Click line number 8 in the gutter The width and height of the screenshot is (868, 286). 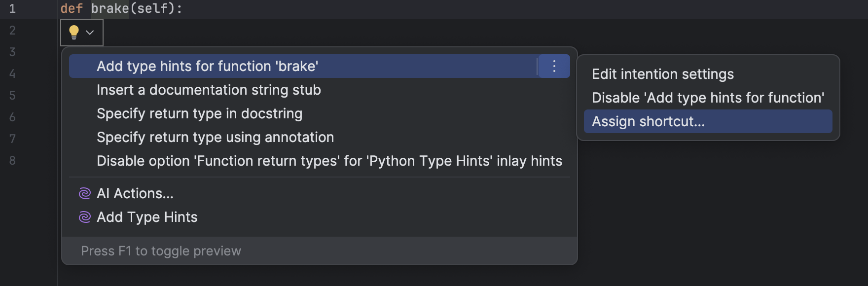(x=13, y=160)
